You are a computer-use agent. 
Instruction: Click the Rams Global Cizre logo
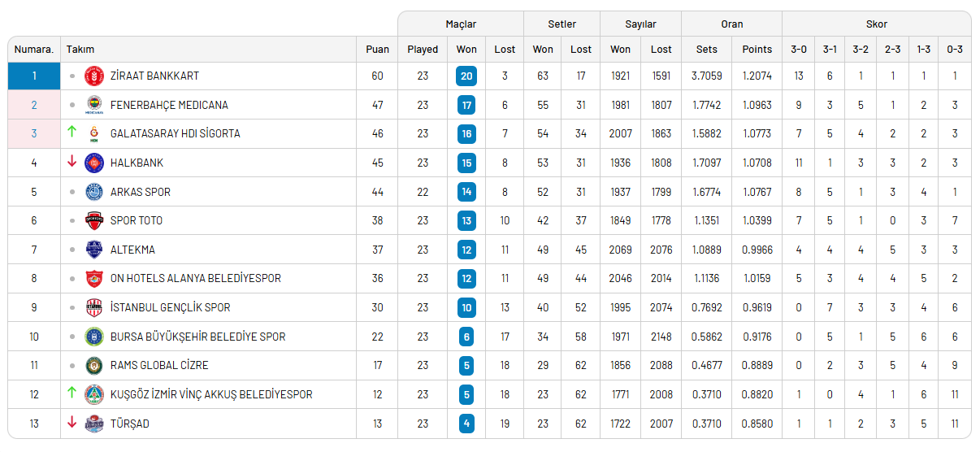tap(94, 365)
